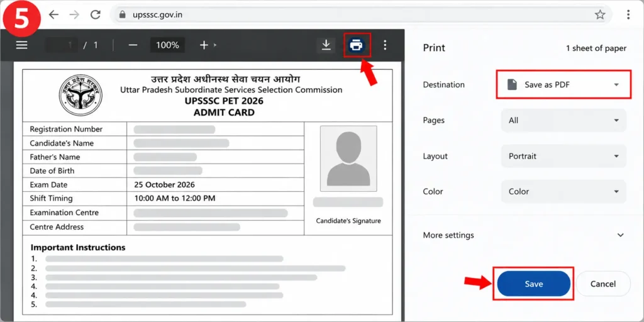The image size is (644, 322).
Task: Click the PDF page number field
Action: click(61, 45)
